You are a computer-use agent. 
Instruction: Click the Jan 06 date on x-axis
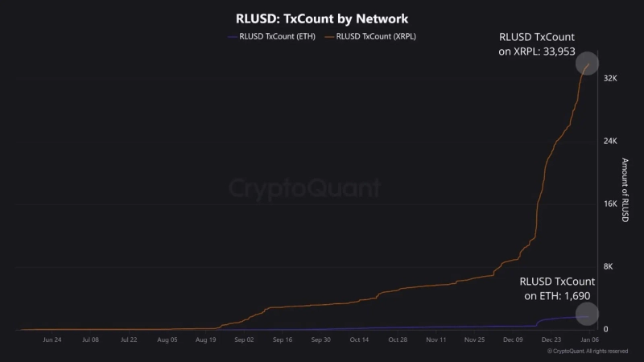coord(588,340)
